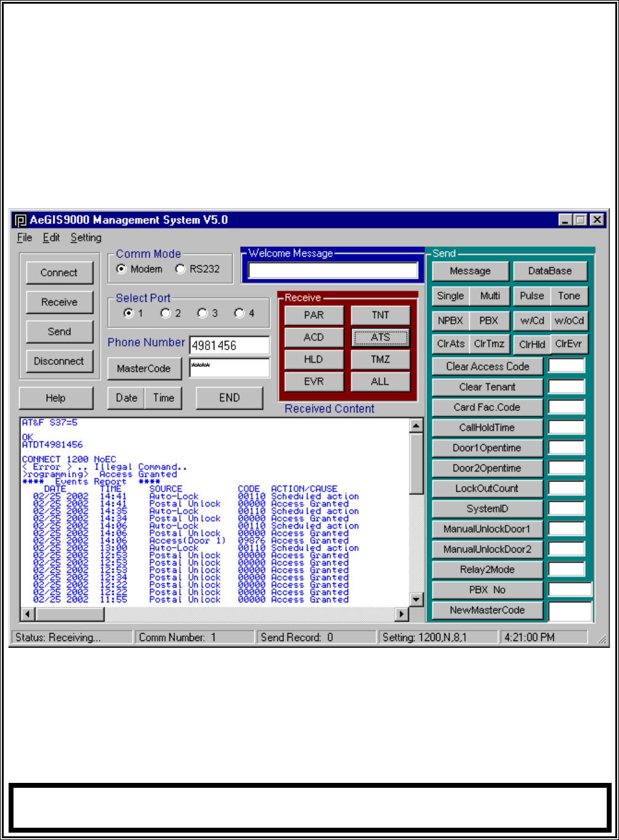
Task: Open the Setting menu
Action: pos(85,238)
